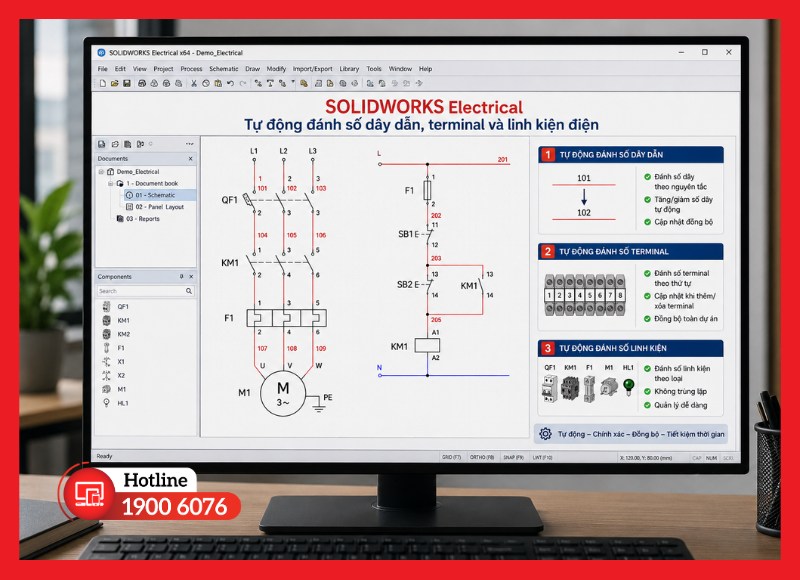800x580 pixels.
Task: Click the settings gear icon in bottom banner
Action: (545, 434)
